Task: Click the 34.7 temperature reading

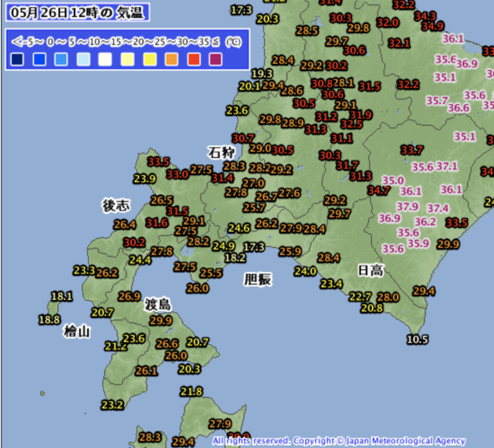Action: tap(378, 190)
